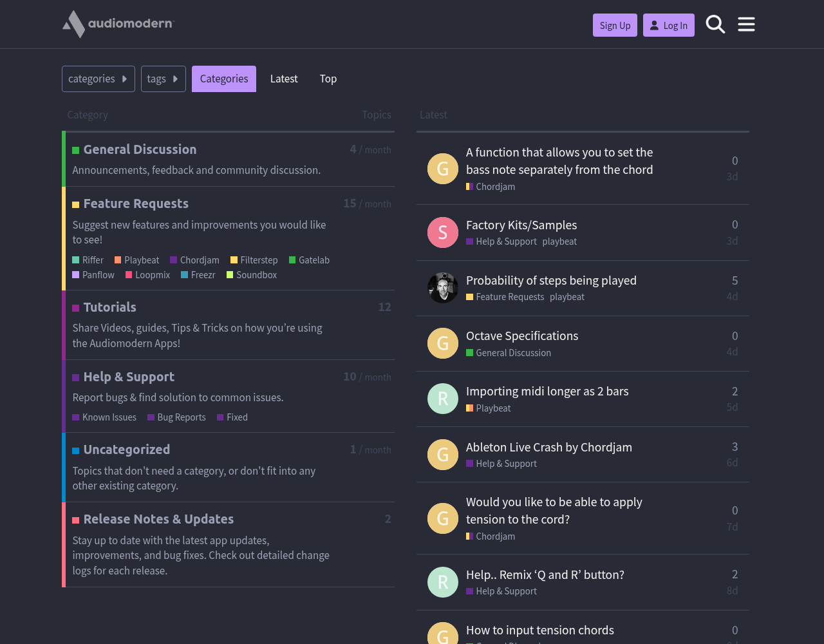Viewport: 824px width, 644px height.
Task: Open How to input tension chords topic
Action: tap(540, 630)
